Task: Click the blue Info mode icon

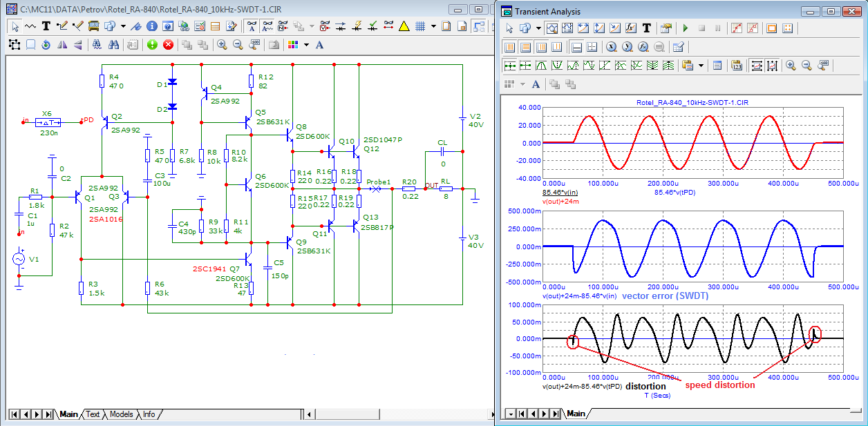Action: point(152,26)
